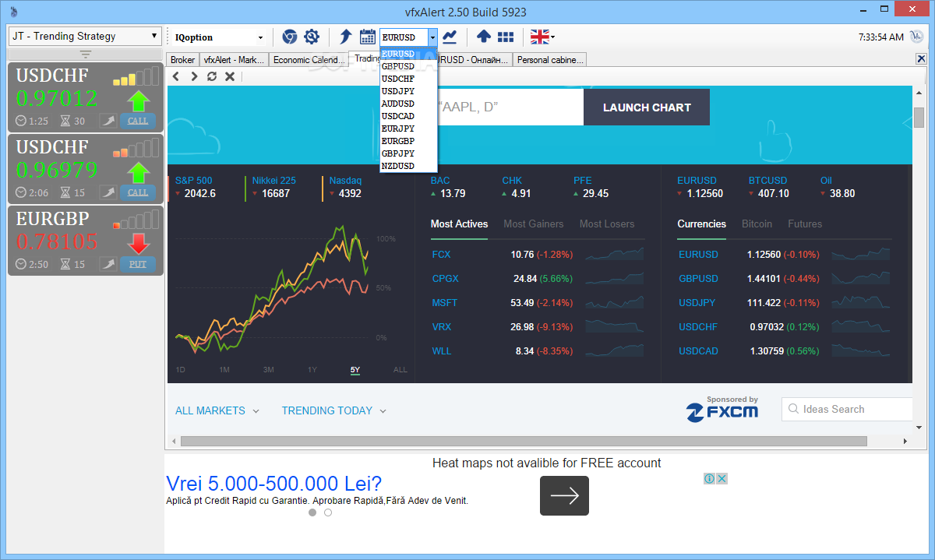Click the red down arrow on EURGBP signal
The height and width of the screenshot is (560, 935).
[138, 243]
